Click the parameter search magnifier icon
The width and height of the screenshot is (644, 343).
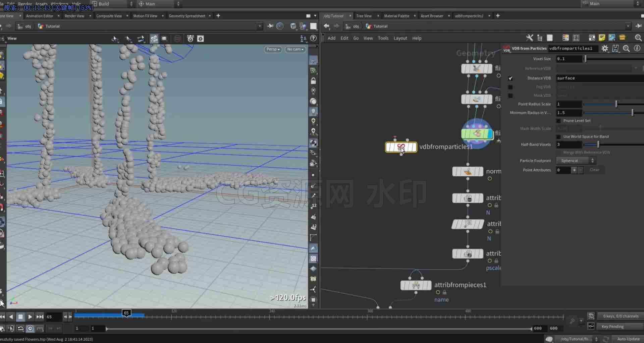tap(626, 49)
